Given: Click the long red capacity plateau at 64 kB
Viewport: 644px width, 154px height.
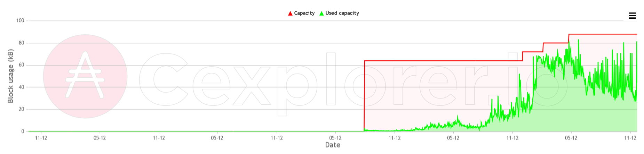Looking at the screenshot, I should [x=443, y=61].
